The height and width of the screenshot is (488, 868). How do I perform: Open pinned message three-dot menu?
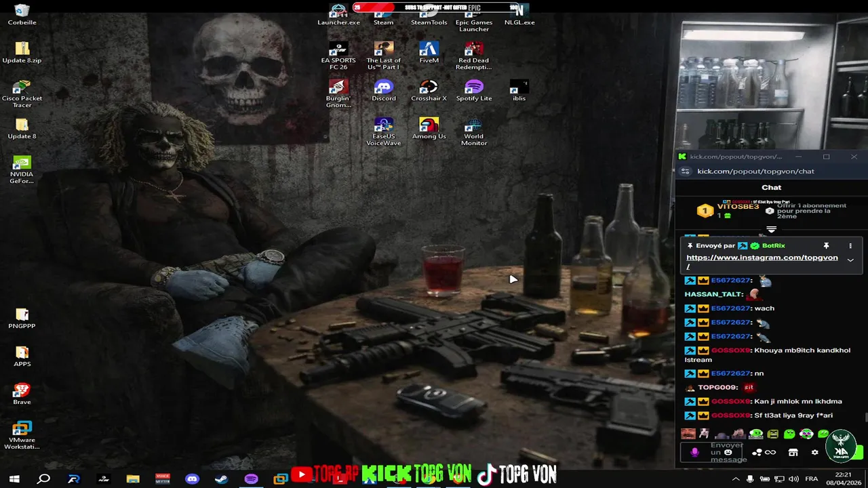tap(850, 245)
